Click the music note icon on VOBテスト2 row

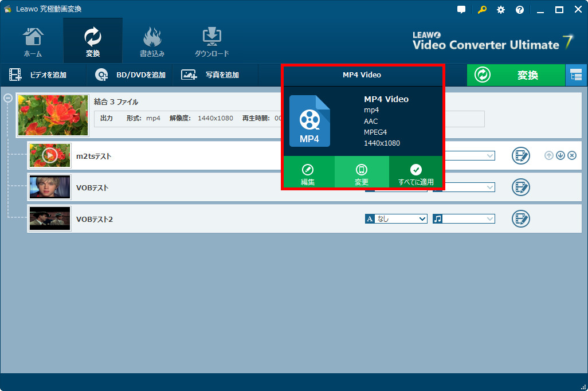point(438,219)
